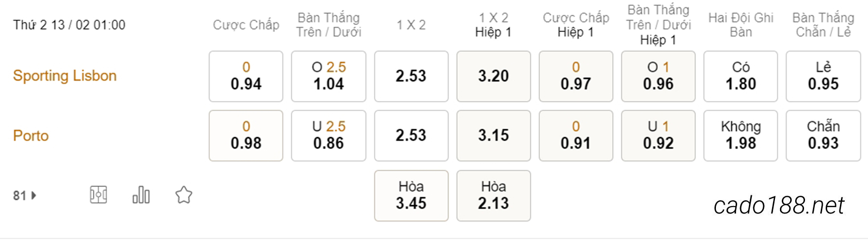Pick odd total goals Lẻ 0.95

[x=823, y=76]
